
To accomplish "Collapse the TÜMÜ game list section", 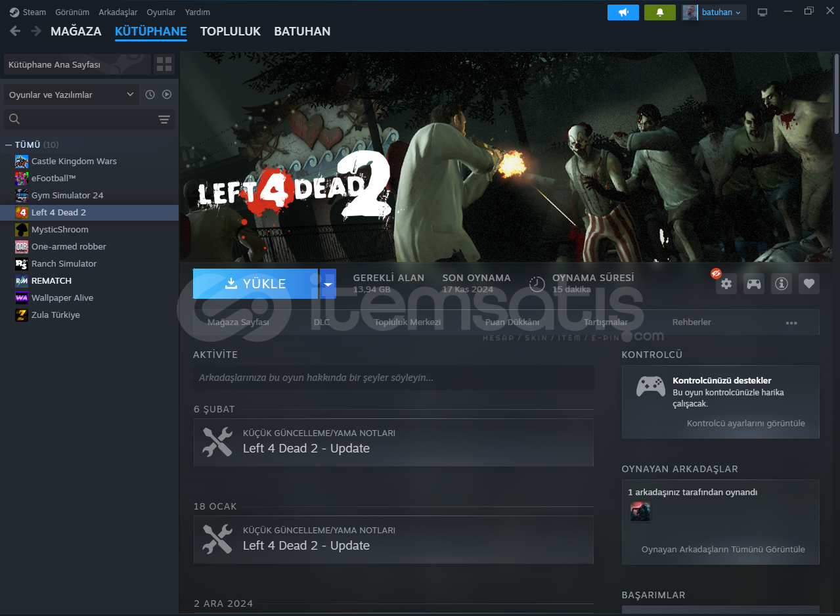I will pos(9,144).
